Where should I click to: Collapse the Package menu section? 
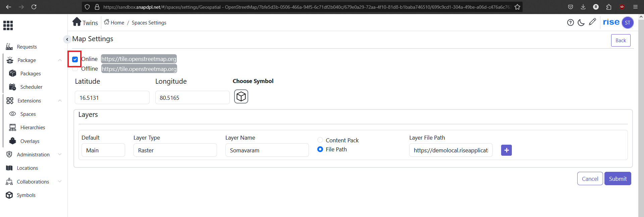pyautogui.click(x=60, y=60)
